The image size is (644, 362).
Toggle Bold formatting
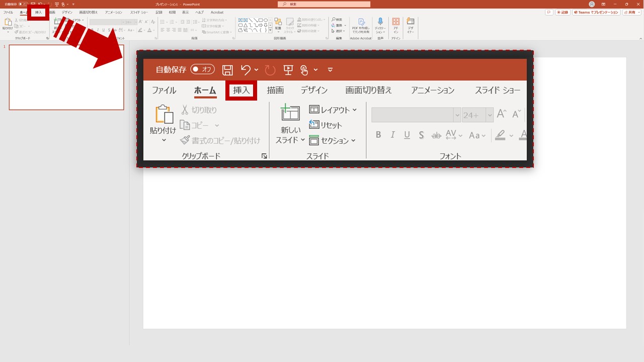pyautogui.click(x=378, y=135)
